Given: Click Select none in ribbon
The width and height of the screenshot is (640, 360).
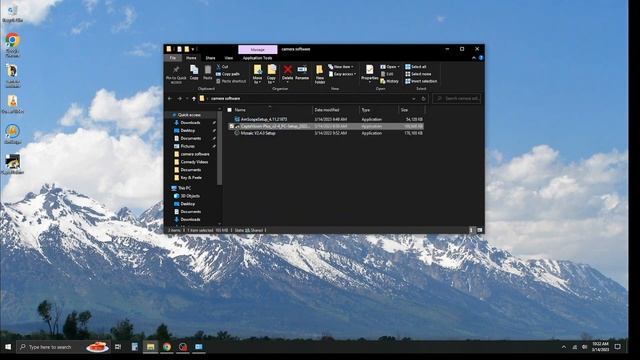Looking at the screenshot, I should [418, 74].
